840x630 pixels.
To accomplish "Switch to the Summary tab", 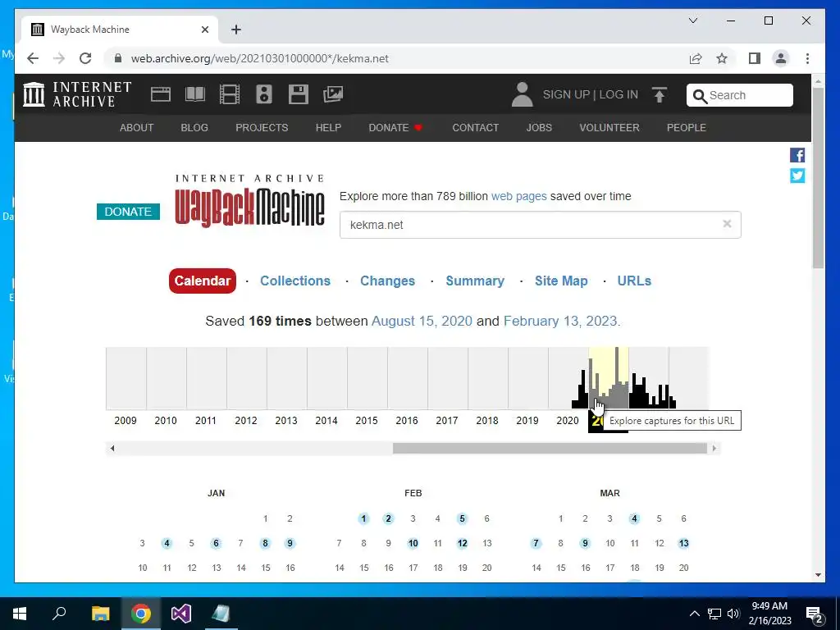I will click(x=475, y=281).
